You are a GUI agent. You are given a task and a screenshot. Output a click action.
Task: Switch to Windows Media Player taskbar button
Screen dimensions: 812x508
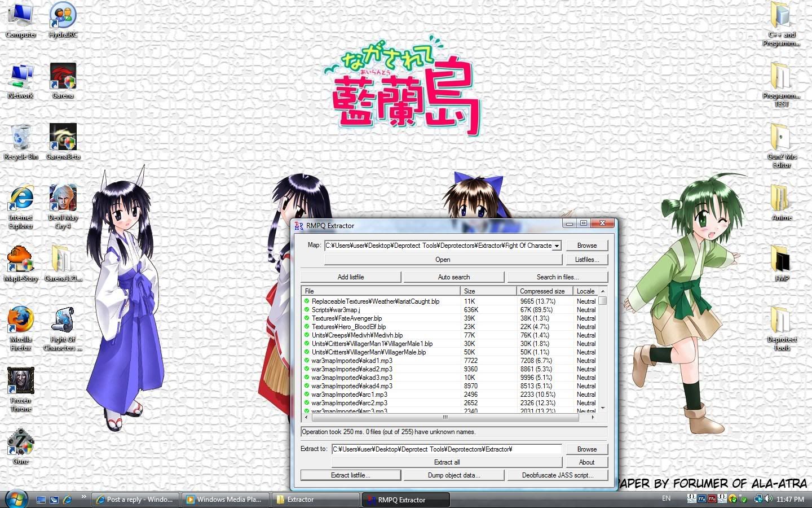(226, 500)
